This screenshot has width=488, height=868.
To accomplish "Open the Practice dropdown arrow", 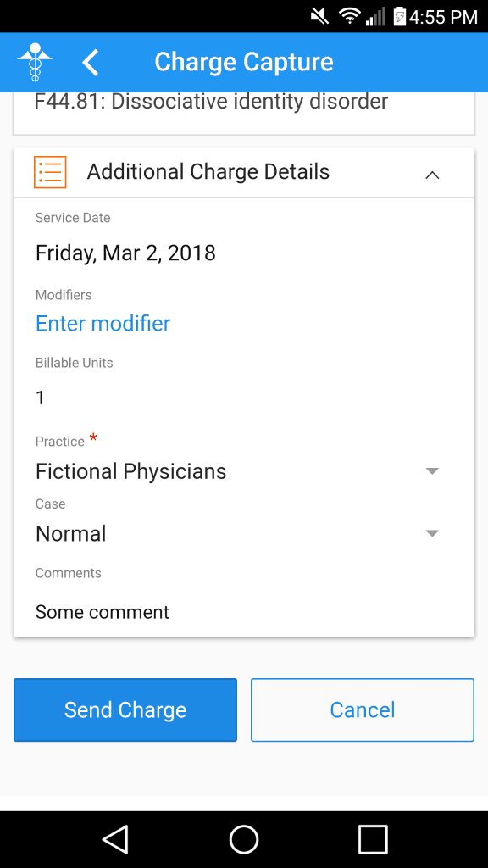I will pos(432,471).
